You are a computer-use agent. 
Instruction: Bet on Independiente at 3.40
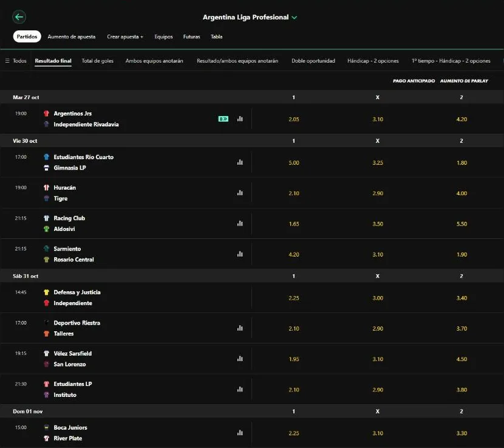[x=461, y=298]
